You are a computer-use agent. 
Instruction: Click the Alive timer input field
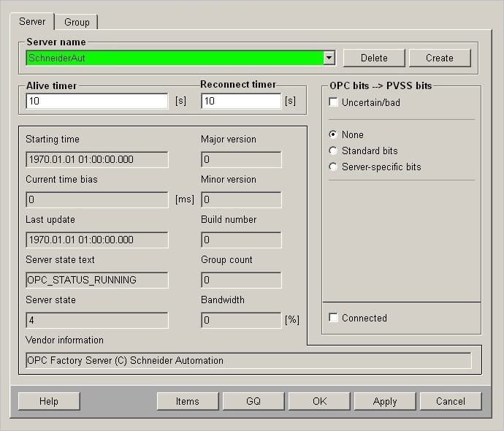coord(97,102)
